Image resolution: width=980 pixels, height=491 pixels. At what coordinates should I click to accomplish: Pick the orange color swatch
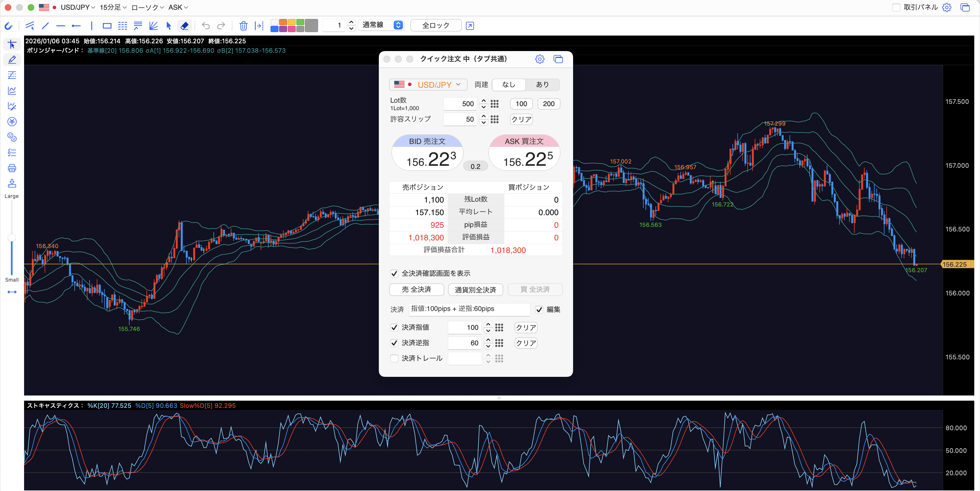click(283, 22)
